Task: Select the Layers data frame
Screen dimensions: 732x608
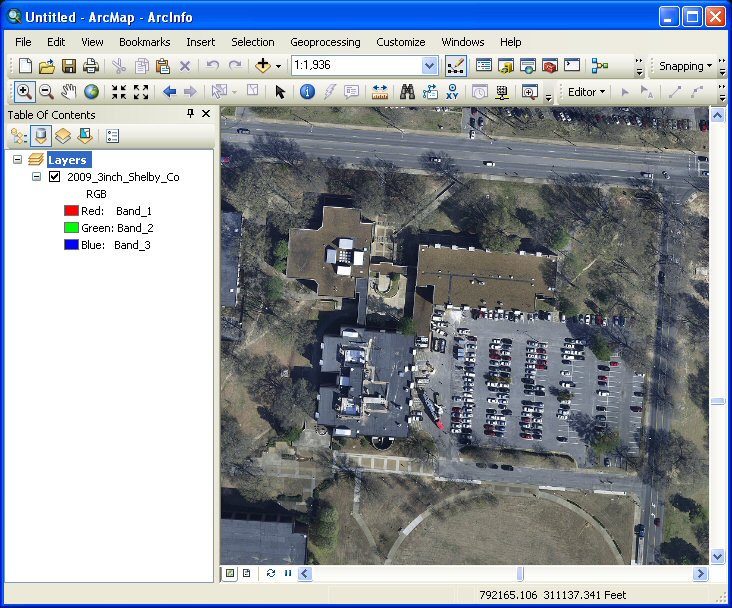Action: pyautogui.click(x=69, y=160)
